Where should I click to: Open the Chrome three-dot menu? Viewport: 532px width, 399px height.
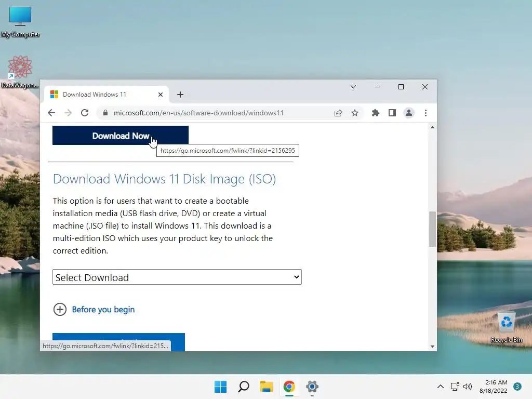click(x=426, y=113)
